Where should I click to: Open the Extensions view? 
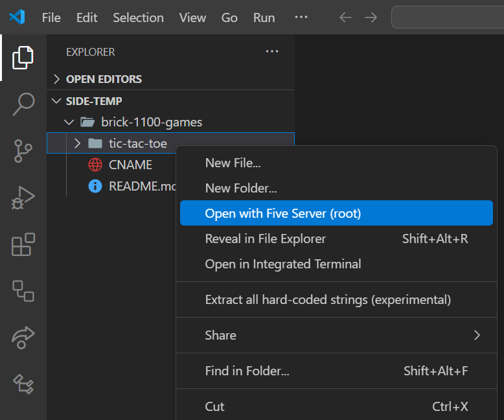pyautogui.click(x=23, y=244)
